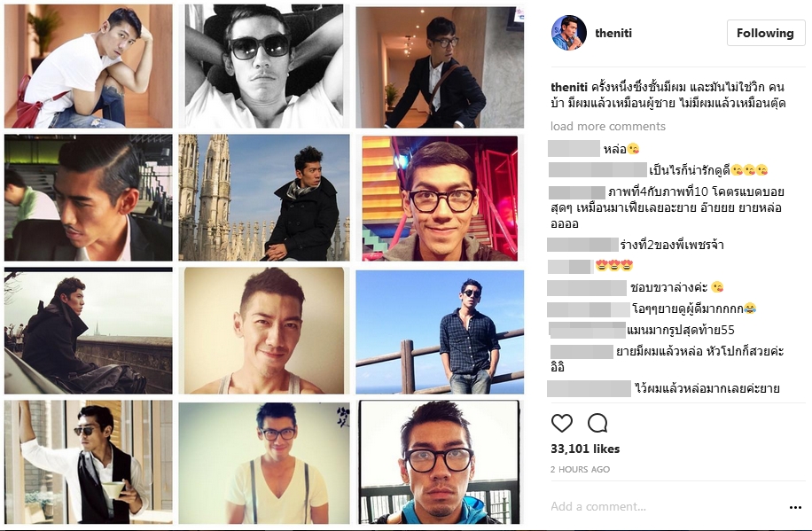812x531 pixels.
Task: Open blurred commenter name beside หล่อ
Action: pyautogui.click(x=574, y=149)
